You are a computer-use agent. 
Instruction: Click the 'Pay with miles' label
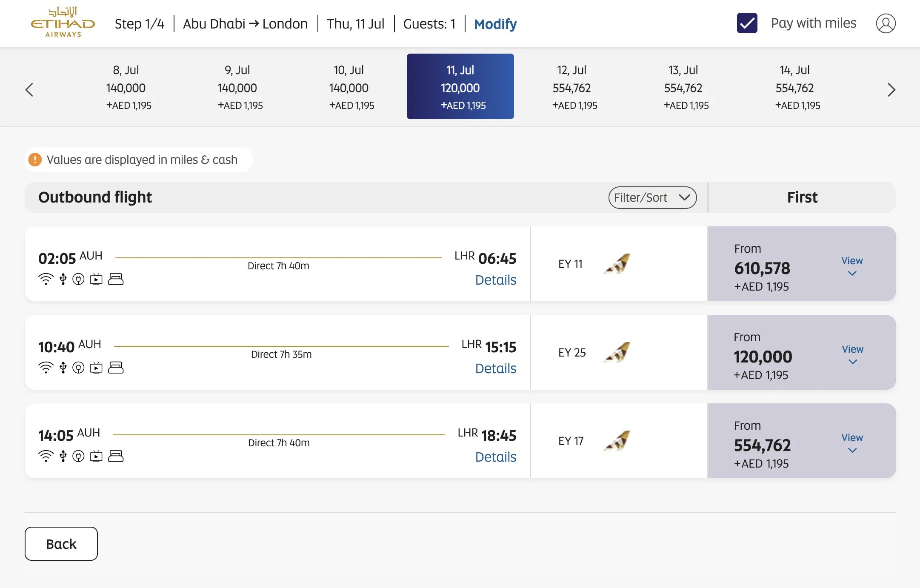[x=814, y=23]
